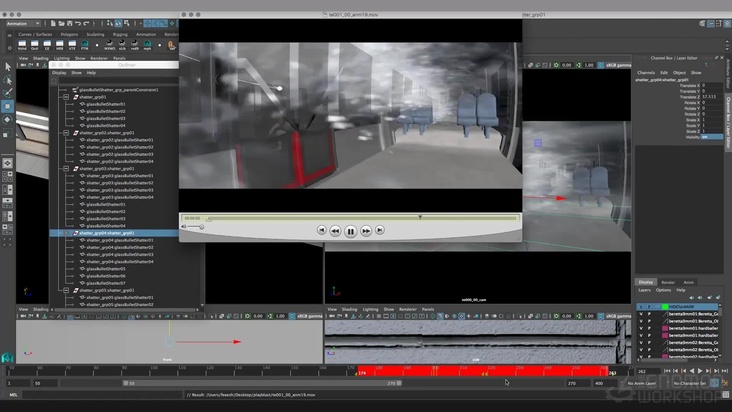Select the Paint Selection brush tool

[7, 92]
